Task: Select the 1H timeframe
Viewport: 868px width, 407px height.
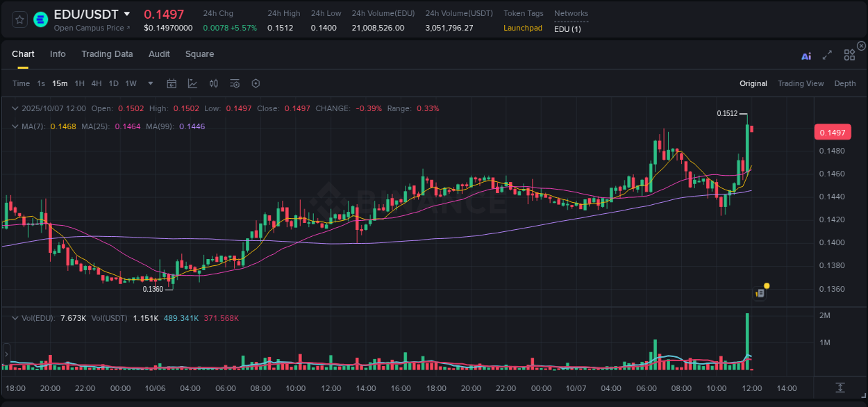Action: [x=78, y=83]
